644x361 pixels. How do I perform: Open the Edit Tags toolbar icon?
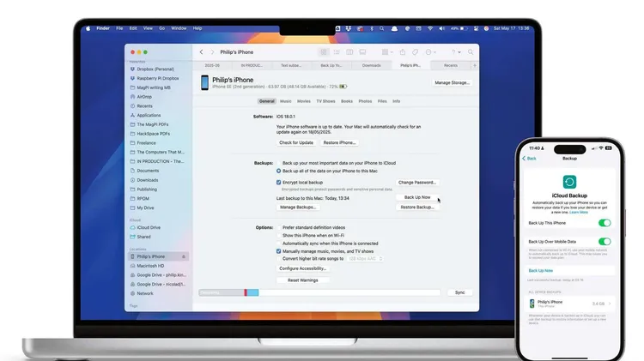(x=416, y=52)
